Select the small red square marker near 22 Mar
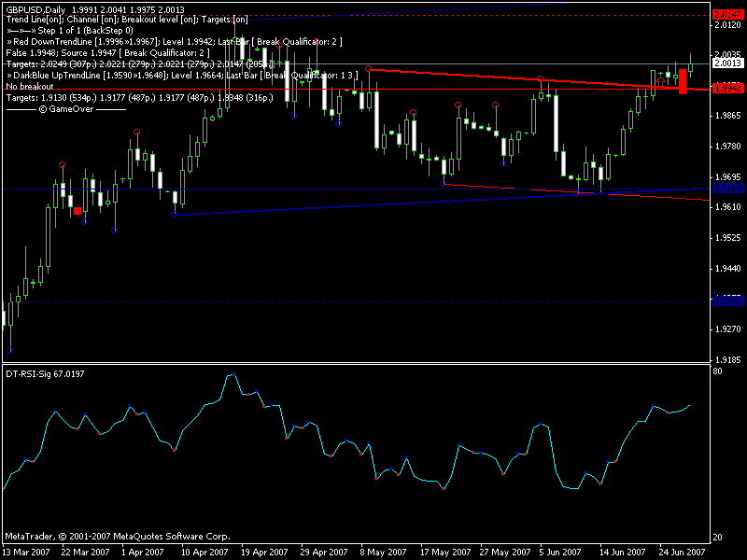Viewport: 747px width, 560px height. [x=78, y=211]
